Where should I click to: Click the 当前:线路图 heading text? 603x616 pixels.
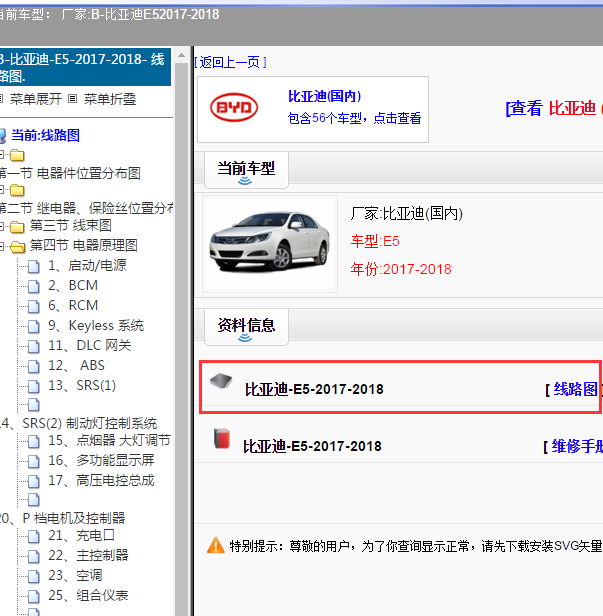coord(46,136)
